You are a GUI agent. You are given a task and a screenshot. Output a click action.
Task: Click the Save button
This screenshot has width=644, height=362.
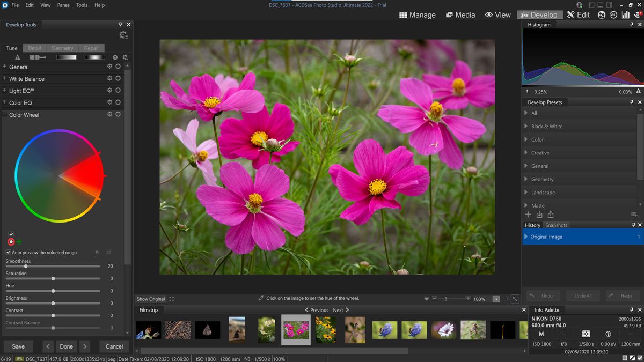[x=18, y=346]
